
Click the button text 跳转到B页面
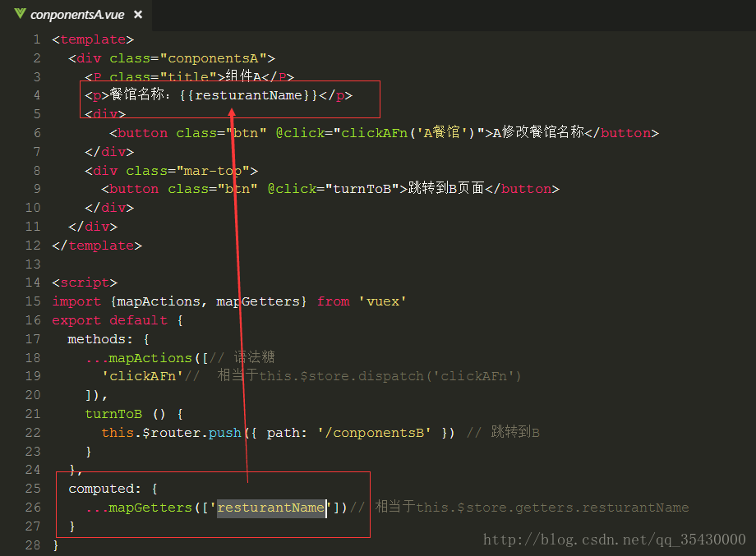point(446,188)
